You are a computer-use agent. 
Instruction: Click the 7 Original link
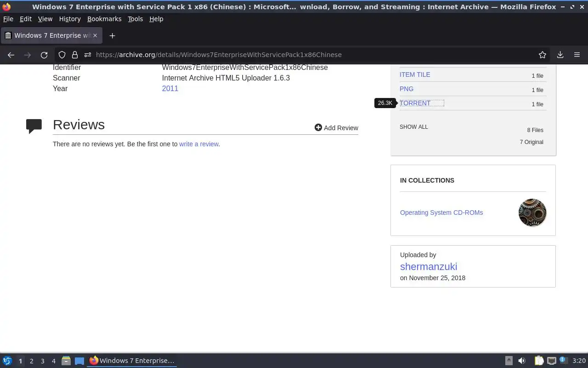[x=531, y=142]
